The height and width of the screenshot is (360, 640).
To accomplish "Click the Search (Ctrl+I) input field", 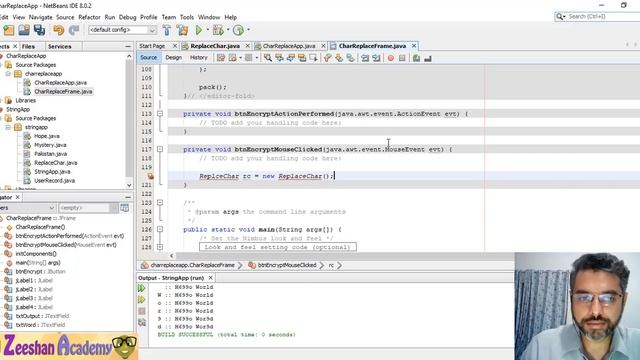I will pyautogui.click(x=603, y=17).
